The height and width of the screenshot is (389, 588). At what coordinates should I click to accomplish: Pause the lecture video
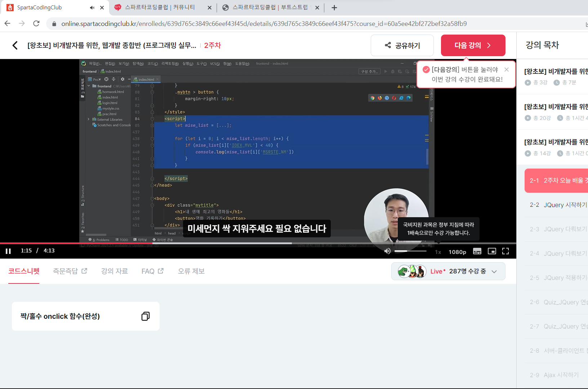(8, 251)
